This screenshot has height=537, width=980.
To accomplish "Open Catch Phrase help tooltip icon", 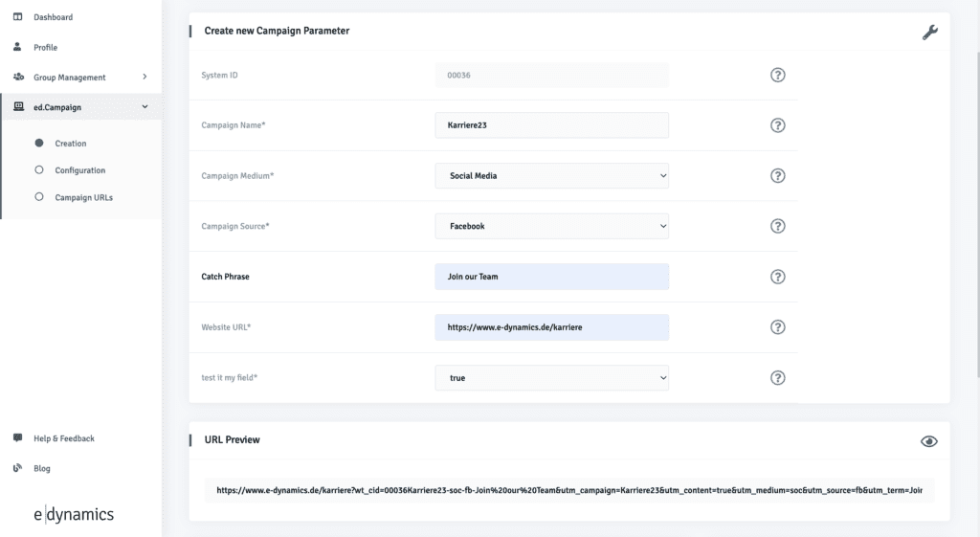I will 778,277.
